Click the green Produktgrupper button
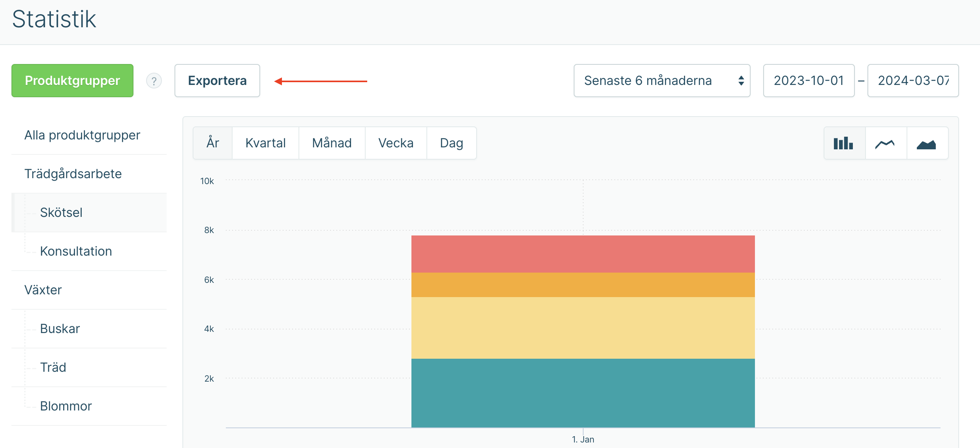Viewport: 980px width, 448px height. [x=72, y=81]
